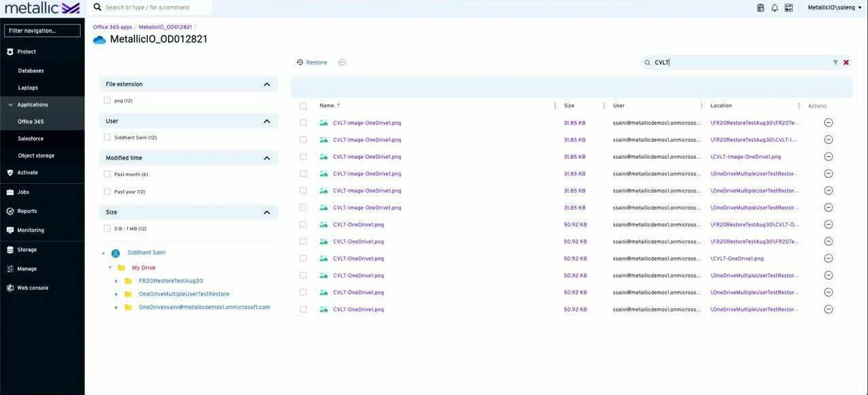Viewport: 868px width, 395px height.
Task: Go to Salesforce in the sidebar
Action: pyautogui.click(x=31, y=138)
